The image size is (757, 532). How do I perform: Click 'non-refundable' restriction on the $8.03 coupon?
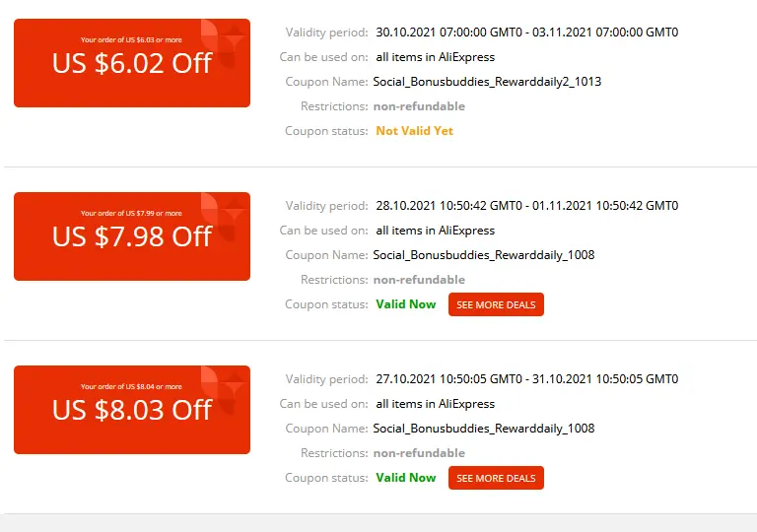419,453
